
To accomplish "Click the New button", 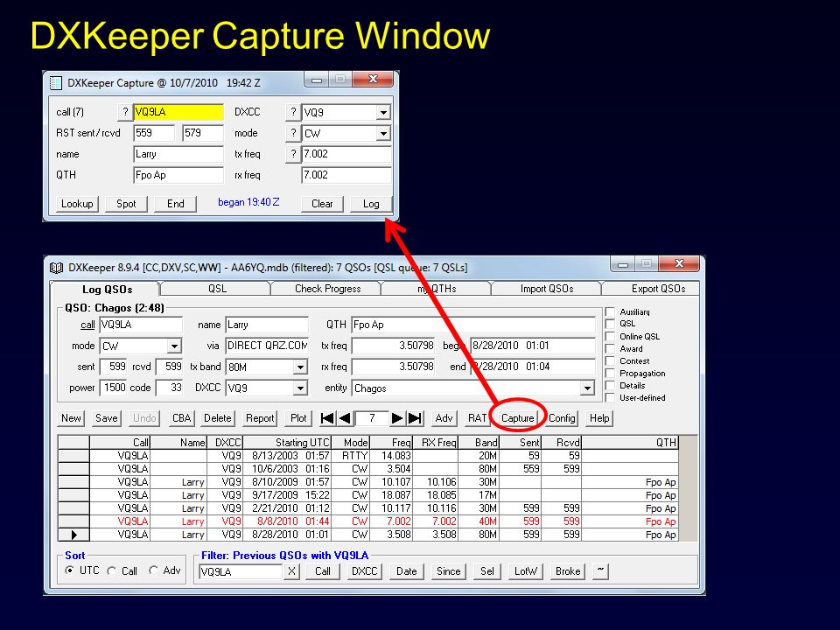I will (71, 418).
